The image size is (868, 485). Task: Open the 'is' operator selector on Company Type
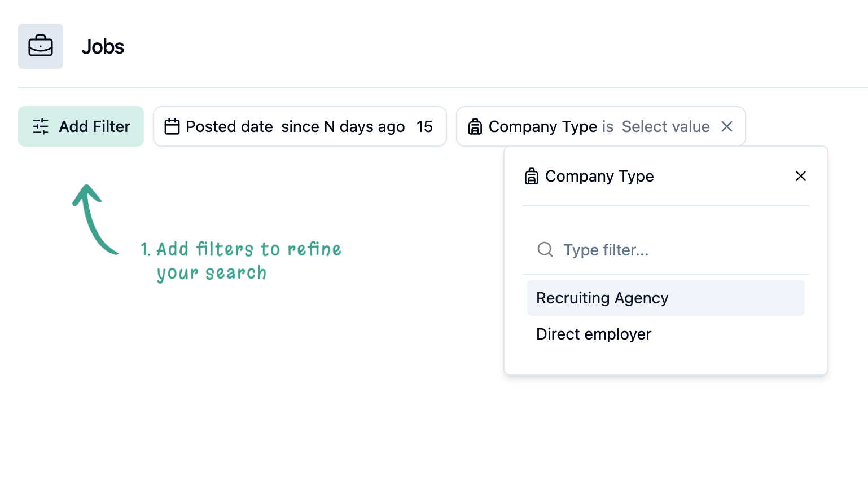point(608,126)
